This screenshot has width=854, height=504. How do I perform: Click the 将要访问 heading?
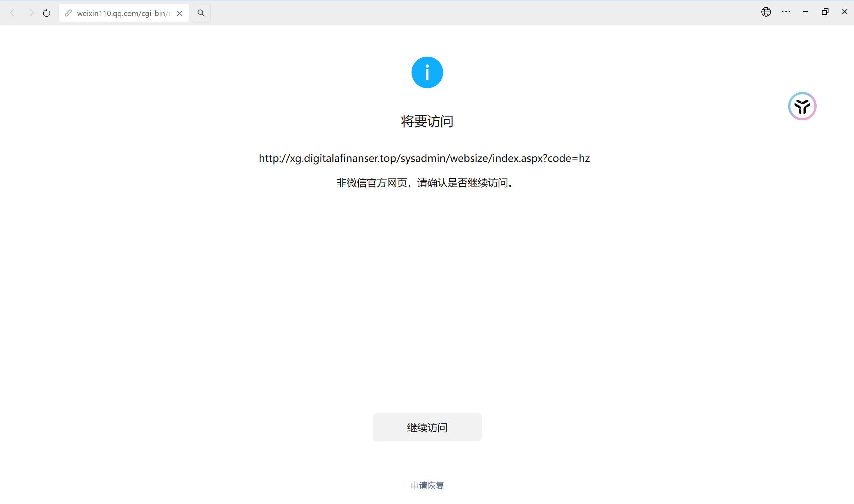point(427,121)
